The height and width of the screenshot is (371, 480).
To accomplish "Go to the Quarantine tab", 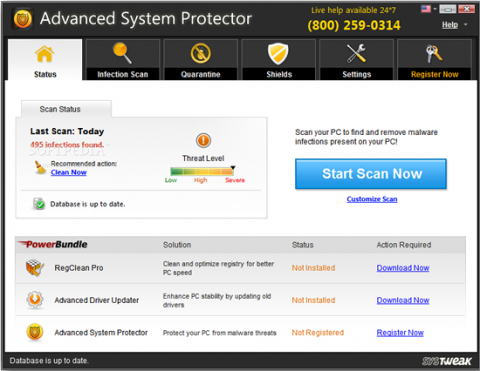I will pyautogui.click(x=201, y=60).
